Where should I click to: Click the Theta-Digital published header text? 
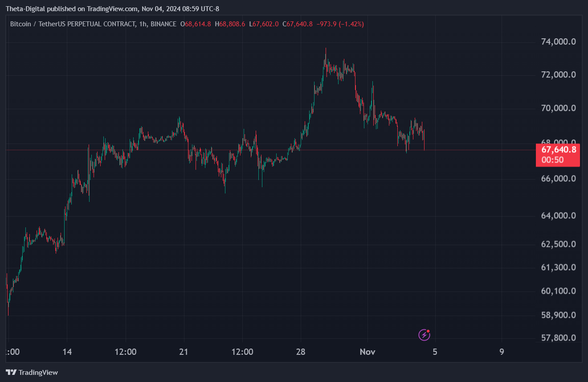coord(112,8)
